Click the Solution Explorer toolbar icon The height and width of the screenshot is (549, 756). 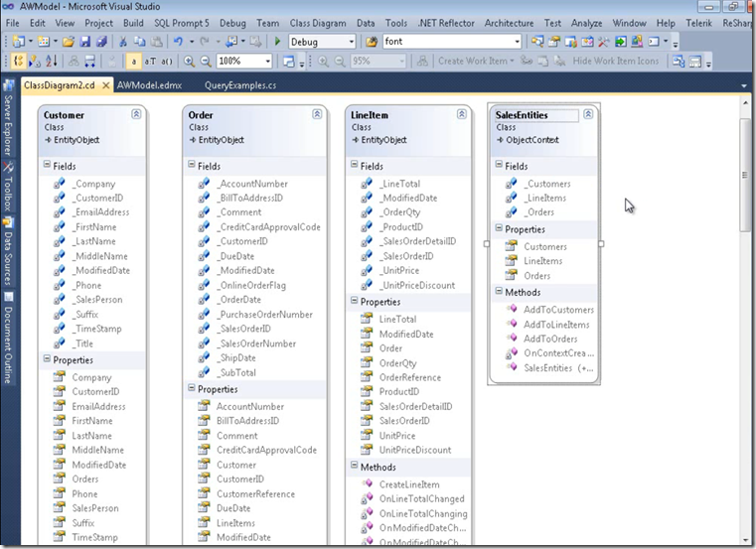coord(537,42)
